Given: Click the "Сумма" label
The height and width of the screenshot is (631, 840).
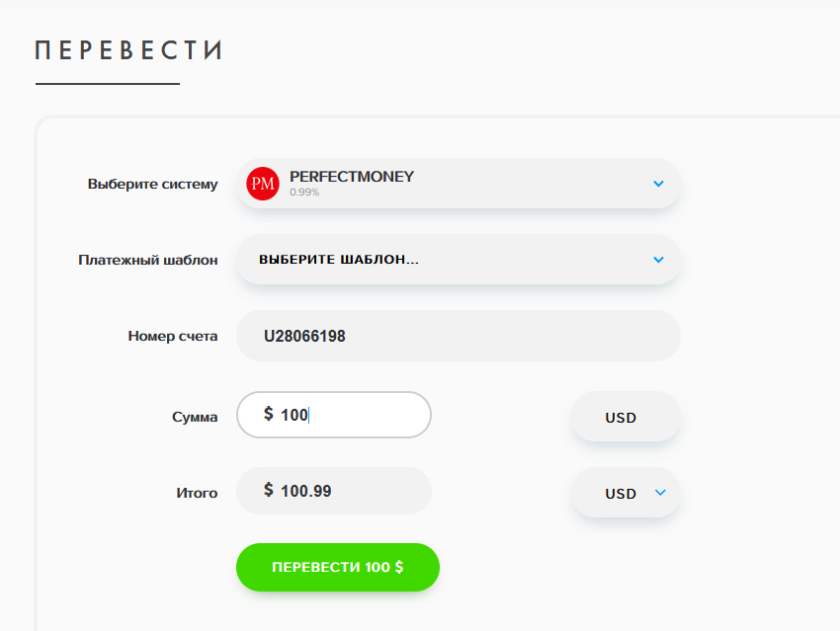Looking at the screenshot, I should click(195, 417).
